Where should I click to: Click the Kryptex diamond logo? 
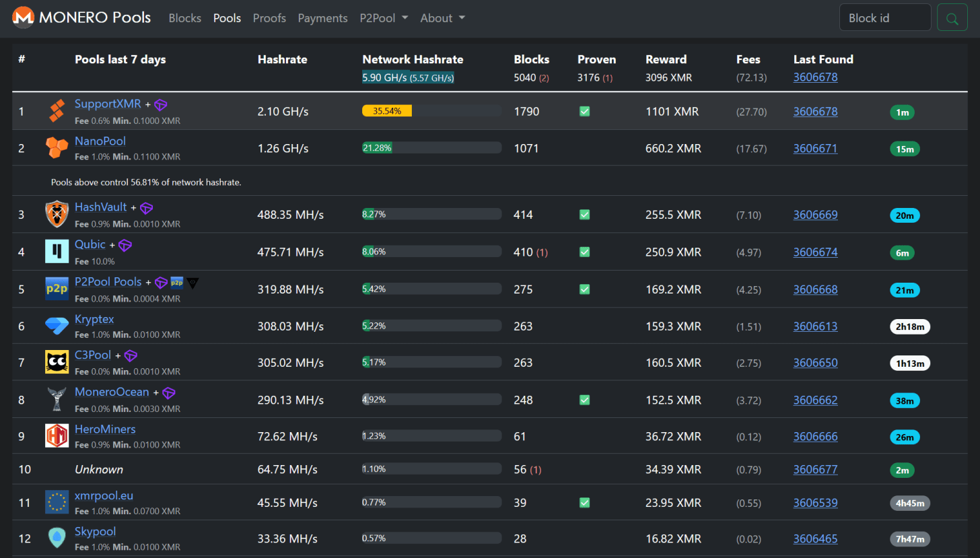tap(57, 326)
